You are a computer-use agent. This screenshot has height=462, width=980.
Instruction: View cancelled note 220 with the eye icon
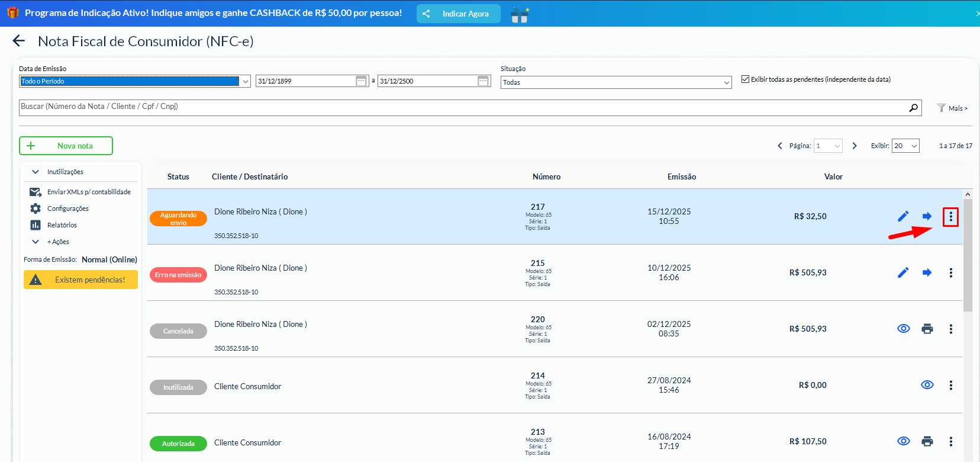click(x=903, y=329)
